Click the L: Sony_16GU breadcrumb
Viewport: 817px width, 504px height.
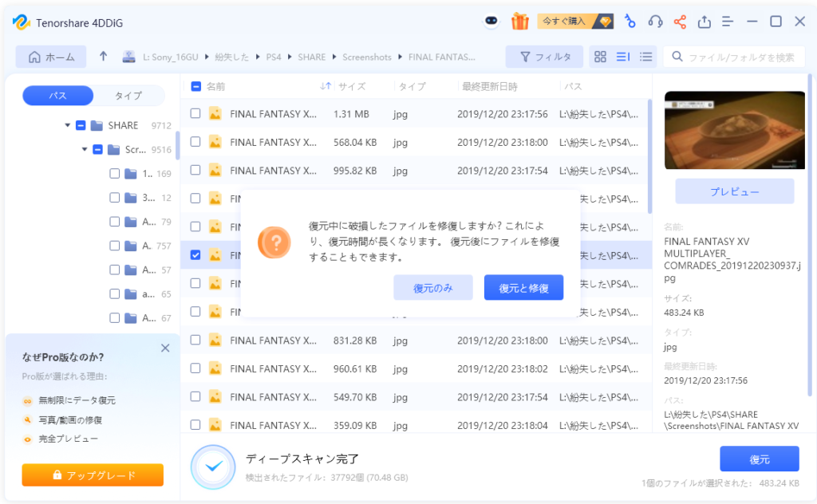171,57
